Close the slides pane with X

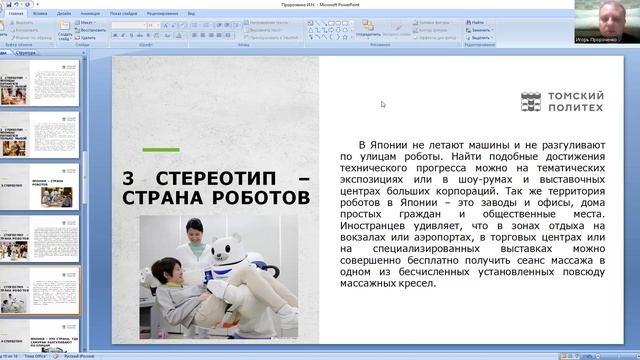(x=83, y=53)
